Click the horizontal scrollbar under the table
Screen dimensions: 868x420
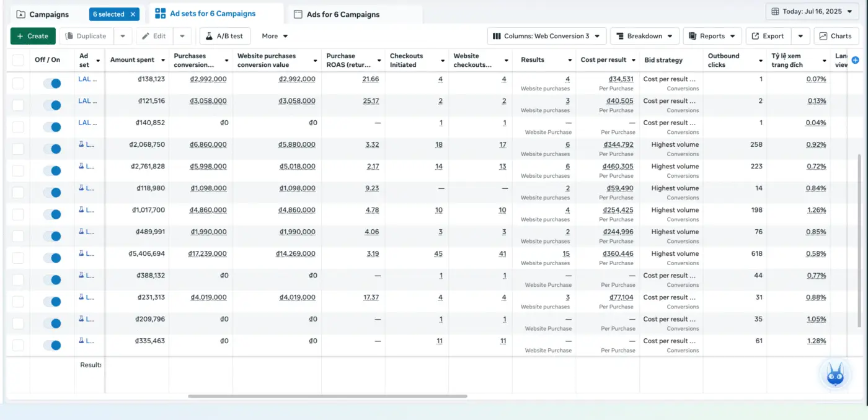(327, 396)
